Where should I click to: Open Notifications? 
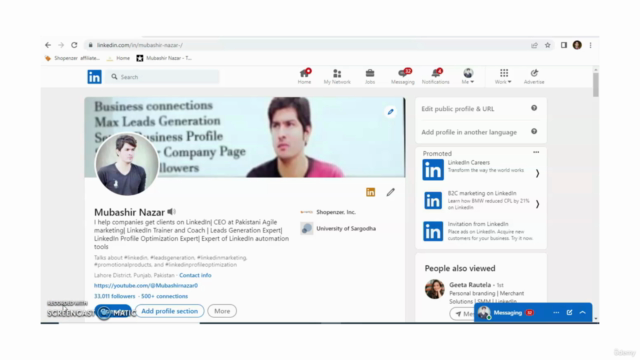tap(436, 76)
